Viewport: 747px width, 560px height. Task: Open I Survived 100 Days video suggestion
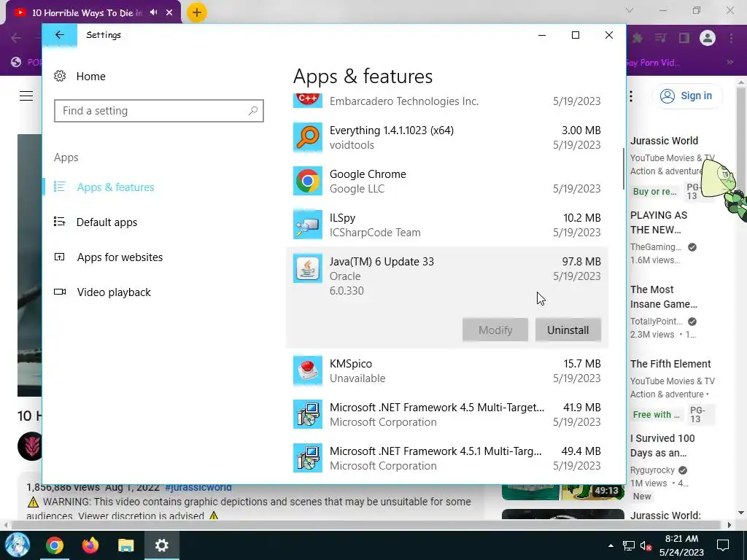coord(662,446)
